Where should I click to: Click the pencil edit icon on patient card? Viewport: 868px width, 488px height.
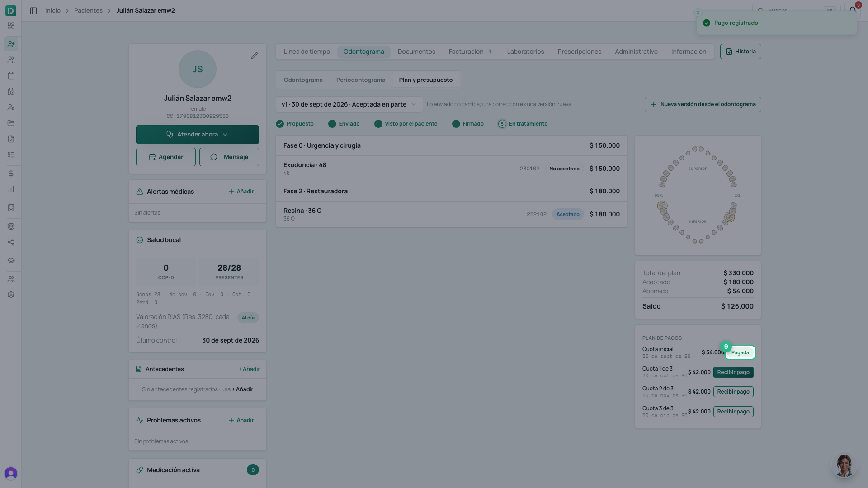(x=255, y=56)
